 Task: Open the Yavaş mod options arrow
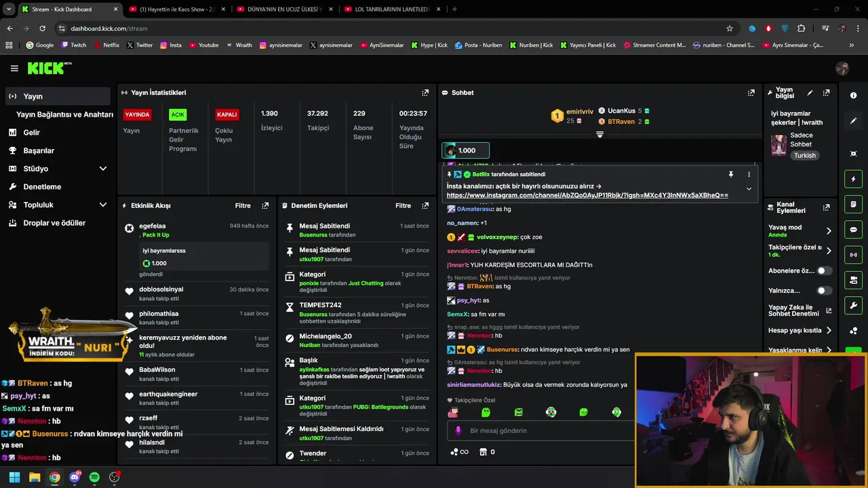pyautogui.click(x=829, y=231)
